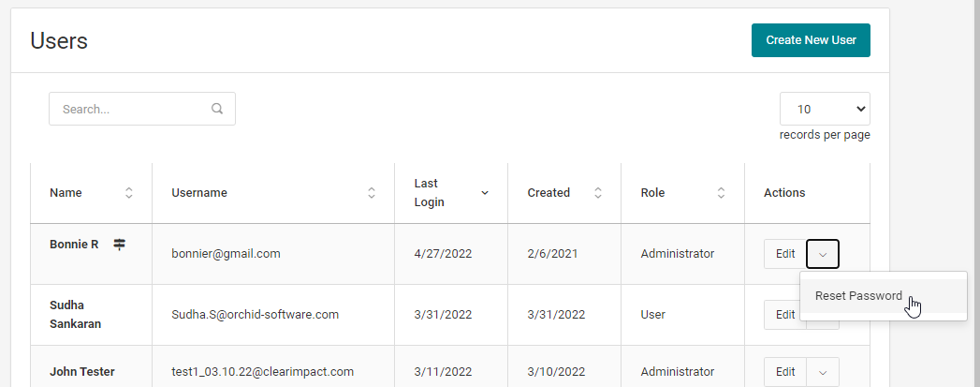Open records per page dropdown
The width and height of the screenshot is (980, 387).
[x=825, y=109]
